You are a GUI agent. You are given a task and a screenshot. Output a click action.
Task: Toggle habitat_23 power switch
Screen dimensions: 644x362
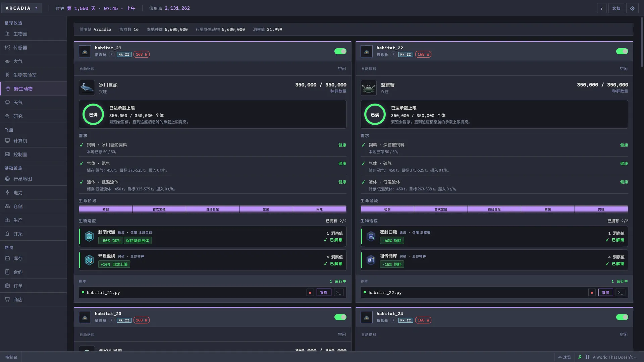[x=340, y=317]
